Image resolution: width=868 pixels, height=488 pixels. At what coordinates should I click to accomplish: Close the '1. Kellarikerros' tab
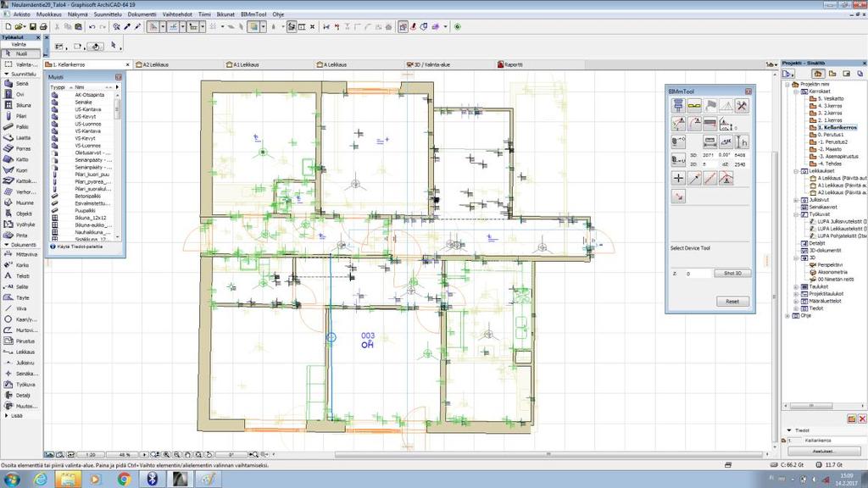click(x=128, y=64)
